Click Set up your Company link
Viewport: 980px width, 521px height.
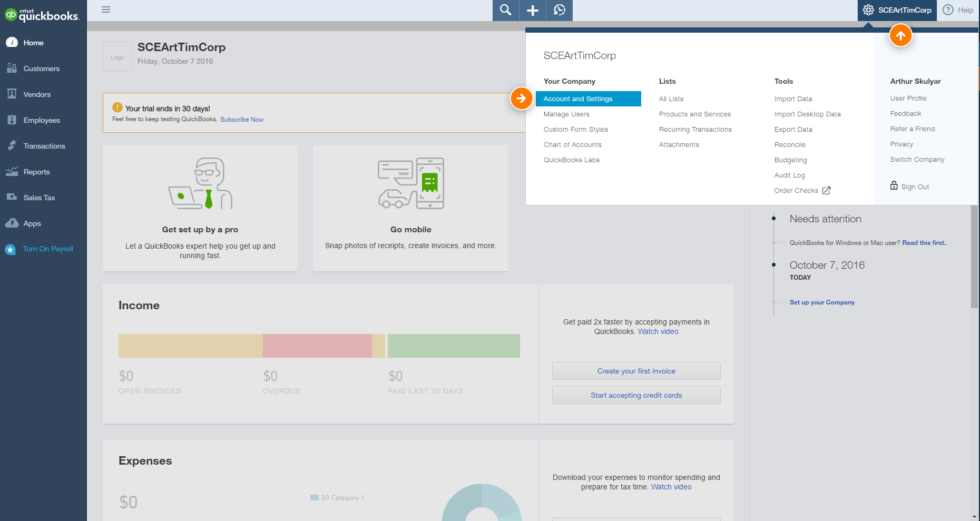(822, 302)
